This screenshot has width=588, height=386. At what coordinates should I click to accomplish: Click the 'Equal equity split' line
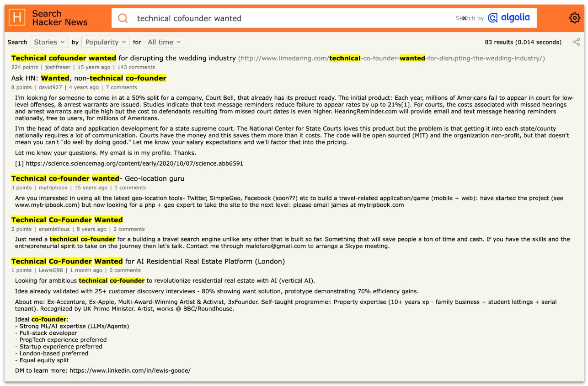click(42, 360)
